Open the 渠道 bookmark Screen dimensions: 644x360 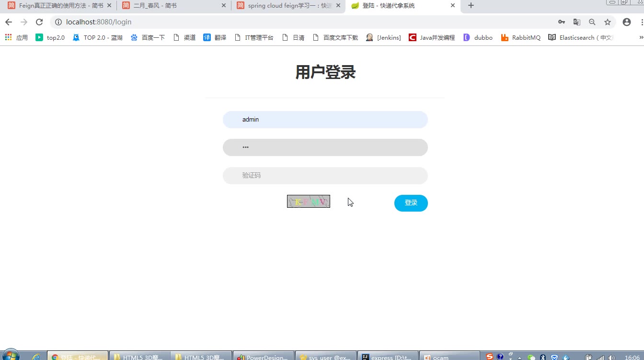(x=184, y=37)
